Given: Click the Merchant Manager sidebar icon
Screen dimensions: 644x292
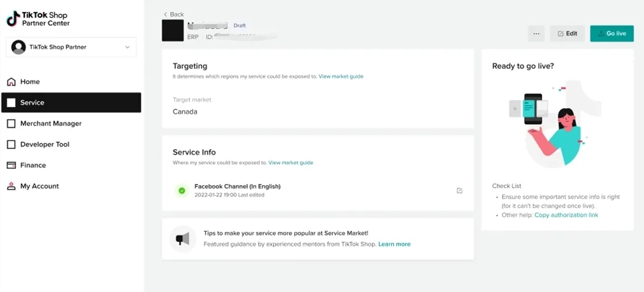Looking at the screenshot, I should tap(11, 124).
